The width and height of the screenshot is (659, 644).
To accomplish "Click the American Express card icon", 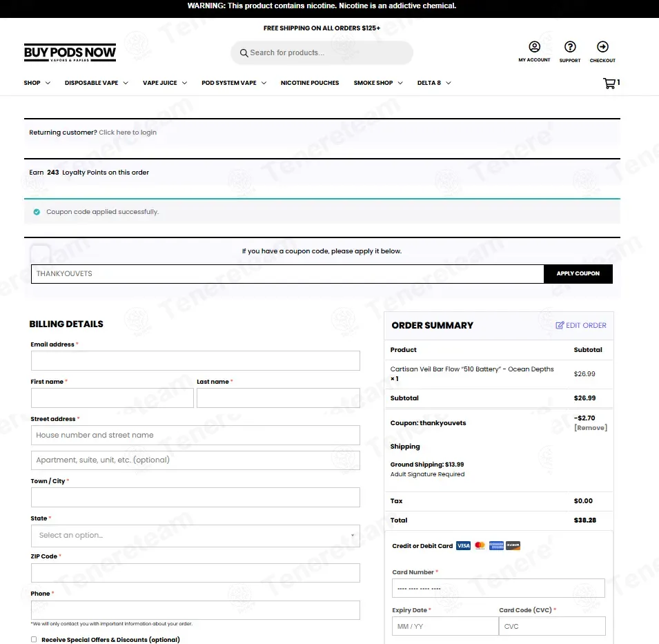I will pyautogui.click(x=496, y=545).
